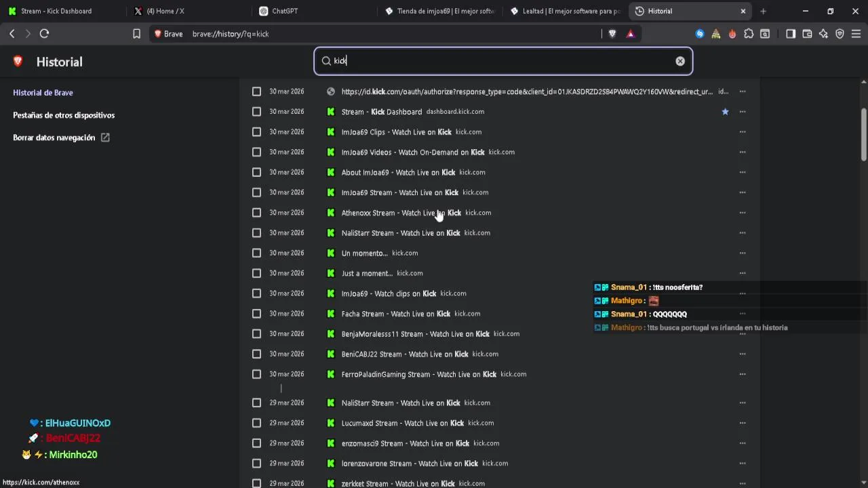Clear the history search field

pos(680,61)
